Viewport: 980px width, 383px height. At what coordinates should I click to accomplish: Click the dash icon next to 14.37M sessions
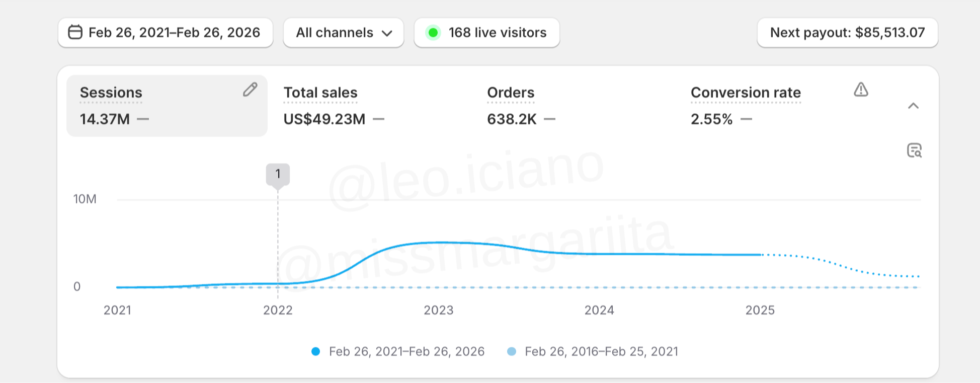144,119
